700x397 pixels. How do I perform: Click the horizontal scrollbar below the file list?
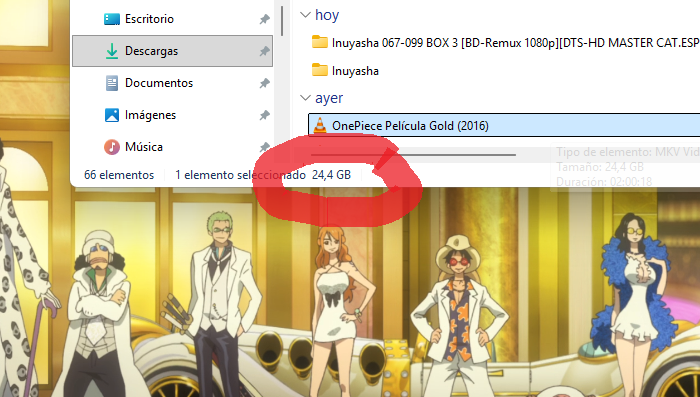pyautogui.click(x=413, y=155)
